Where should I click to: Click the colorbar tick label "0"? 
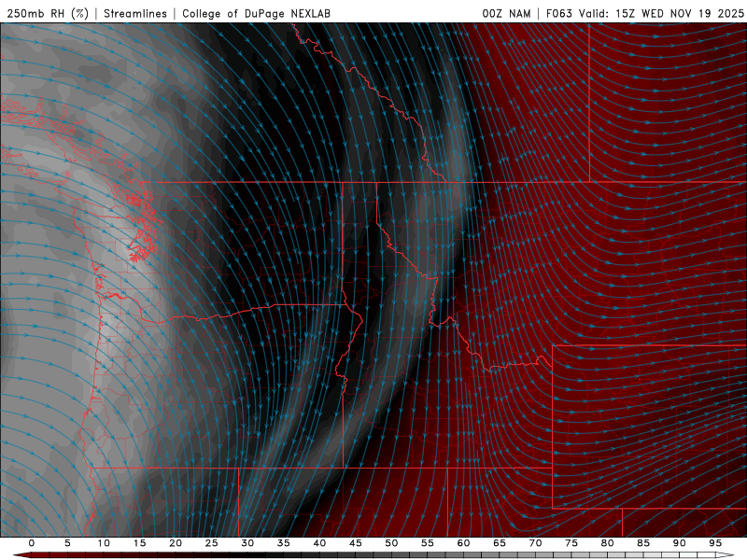(x=32, y=543)
